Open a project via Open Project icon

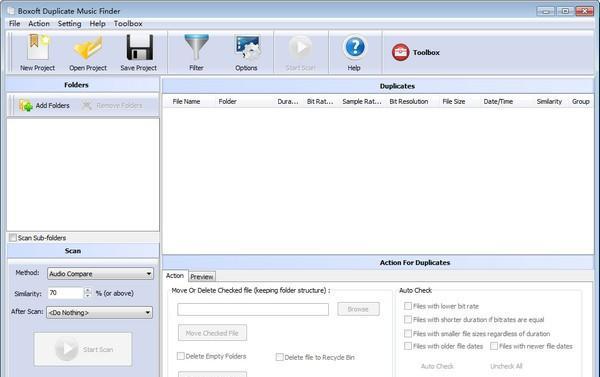tap(88, 47)
